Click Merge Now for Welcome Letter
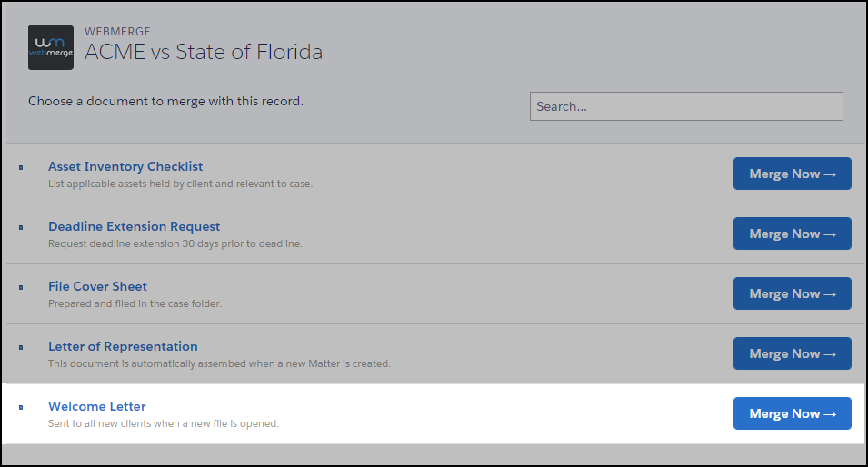The image size is (868, 467). tap(792, 413)
